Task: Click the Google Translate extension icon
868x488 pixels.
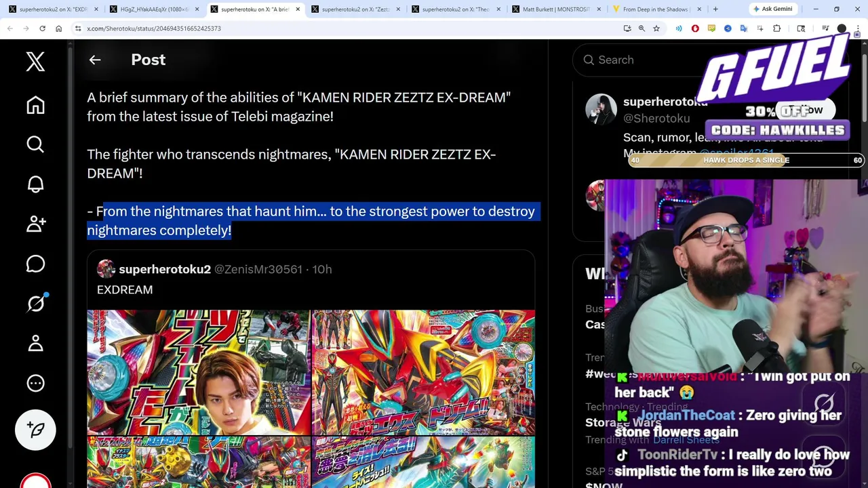Action: coord(744,28)
